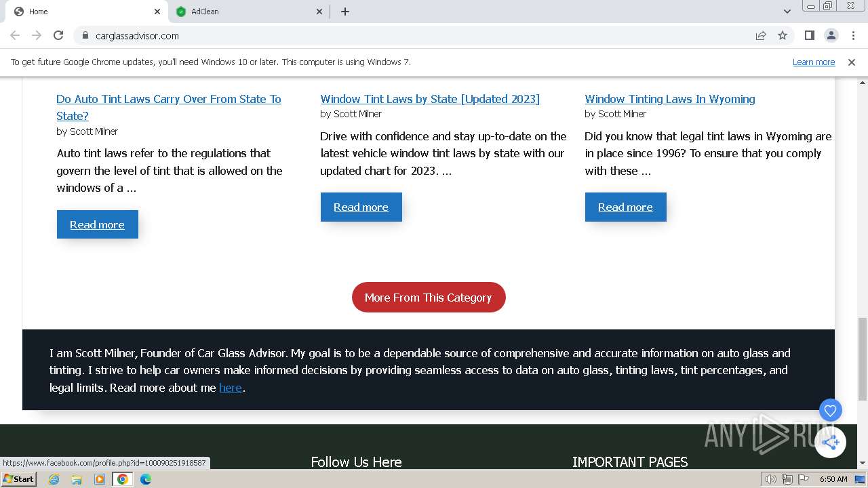868x488 pixels.
Task: Read more on Wyoming tinting laws
Action: (625, 207)
